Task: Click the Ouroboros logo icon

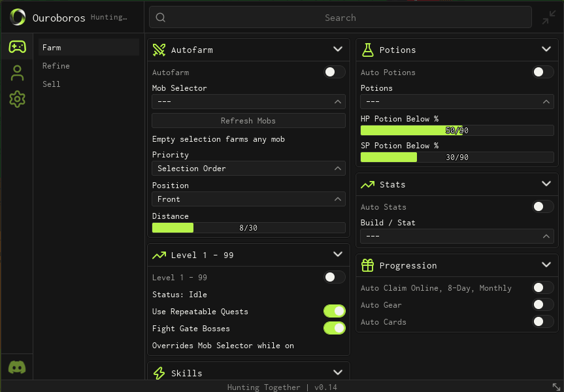Action: 18,17
